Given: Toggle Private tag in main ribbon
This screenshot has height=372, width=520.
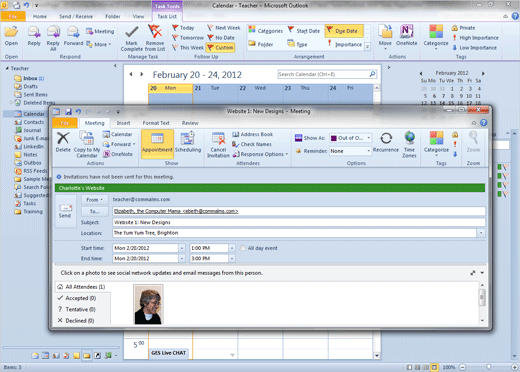Looking at the screenshot, I should pos(463,28).
